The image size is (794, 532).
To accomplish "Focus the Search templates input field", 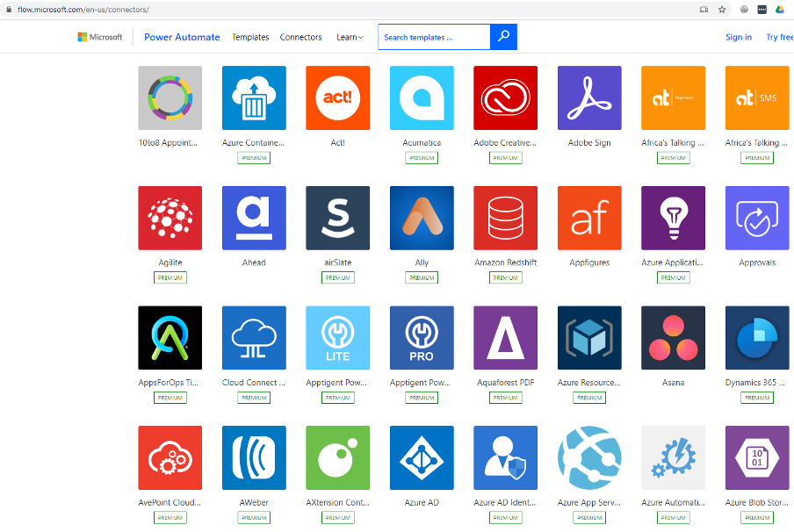I will click(x=434, y=38).
